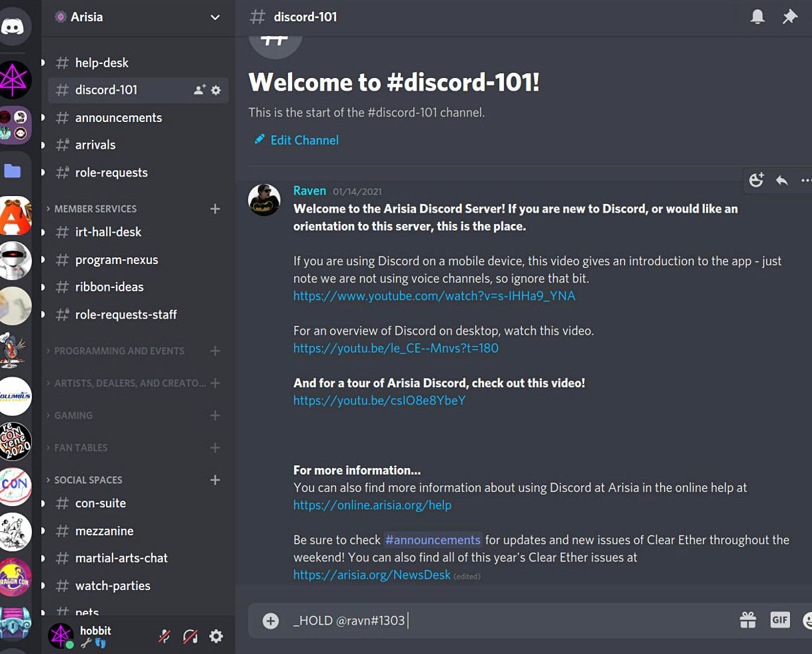Screen dimensions: 812x654
Task: Toggle headphone deafen
Action: [190, 636]
